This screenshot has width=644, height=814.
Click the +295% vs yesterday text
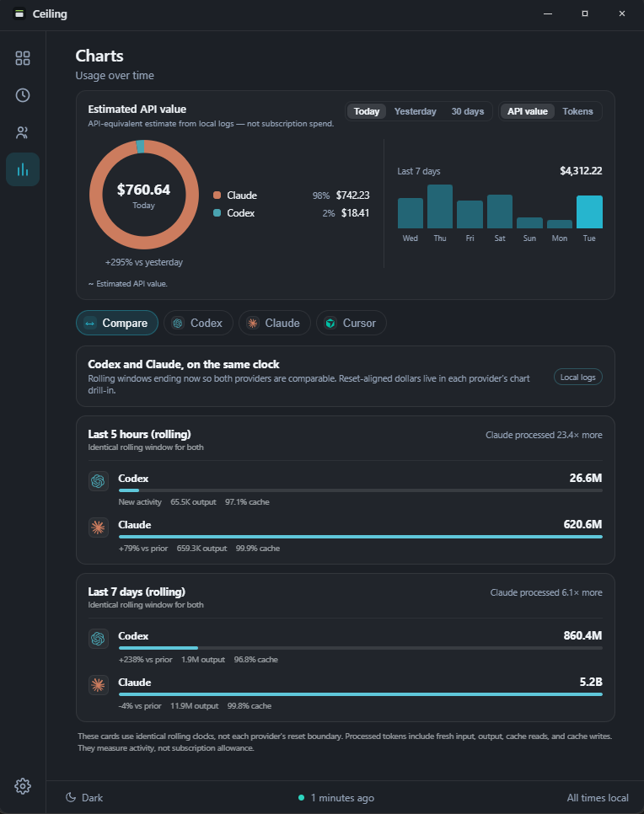pos(144,262)
